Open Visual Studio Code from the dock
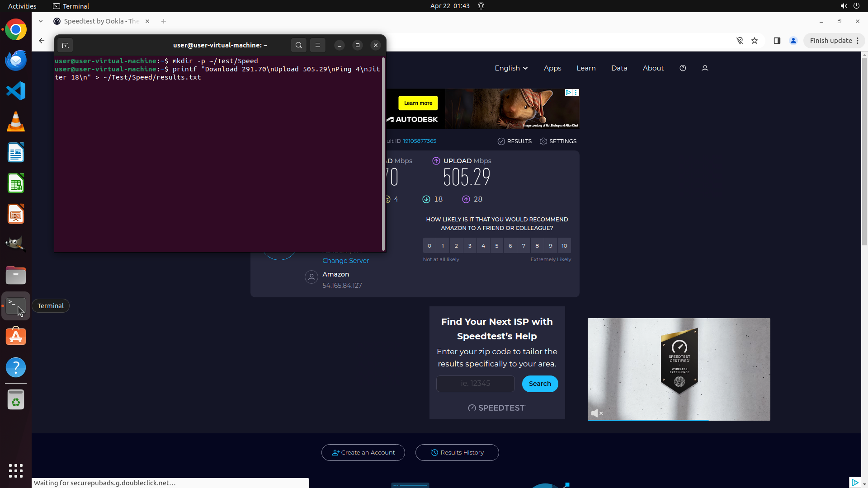Viewport: 868px width, 488px height. 16,91
